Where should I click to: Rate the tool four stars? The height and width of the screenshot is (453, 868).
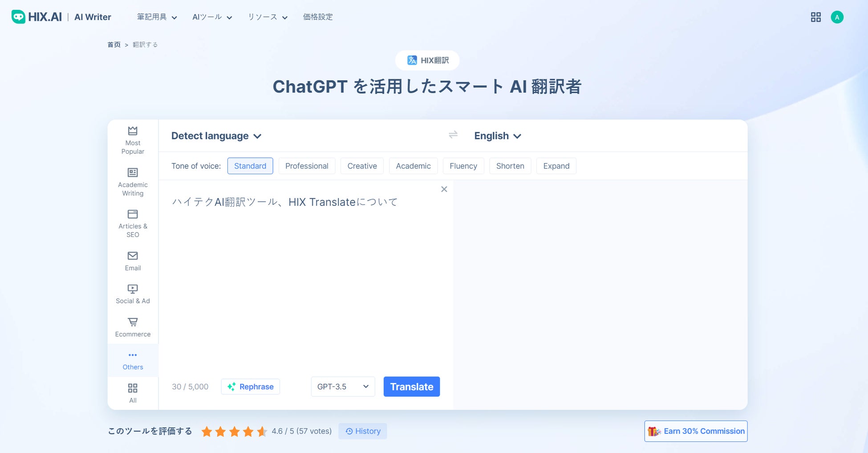(x=248, y=431)
